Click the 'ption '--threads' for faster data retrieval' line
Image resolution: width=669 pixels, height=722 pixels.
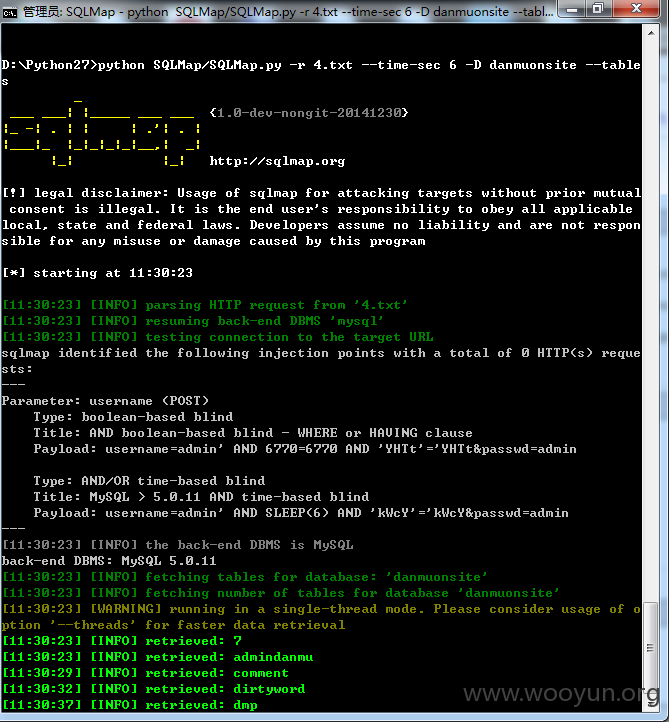point(173,625)
